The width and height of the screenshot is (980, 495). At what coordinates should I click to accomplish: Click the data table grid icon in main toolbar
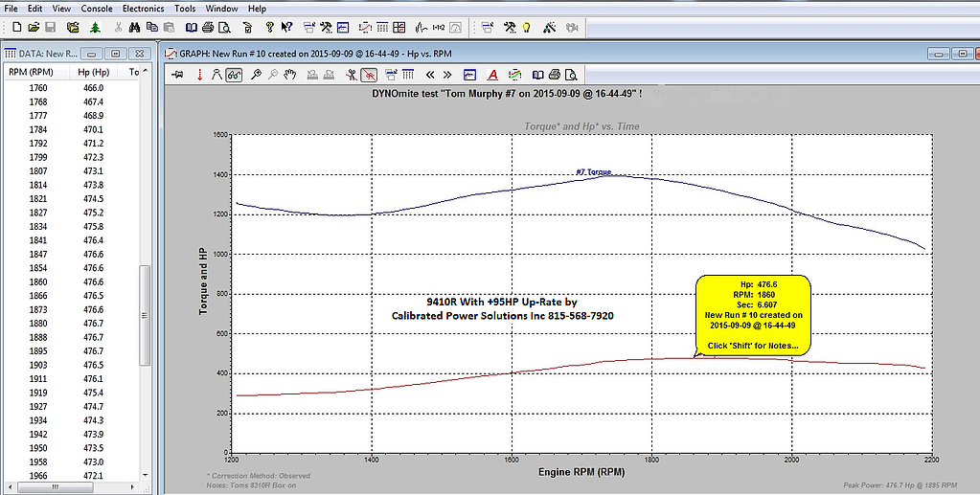pyautogui.click(x=382, y=28)
